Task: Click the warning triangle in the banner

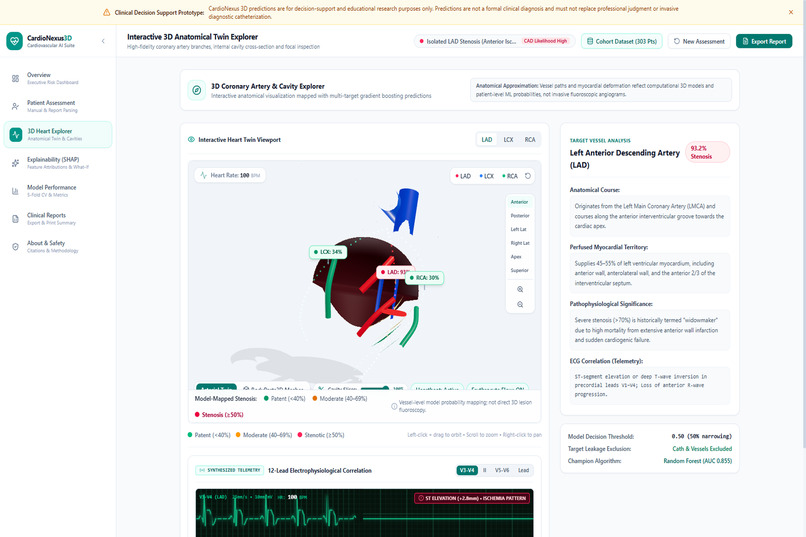Action: [x=106, y=12]
